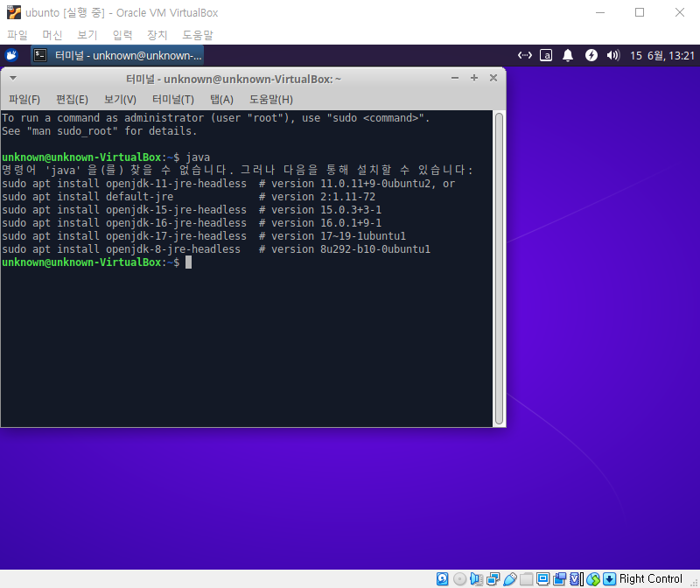
Task: Open the Xubuntu whisker application menu
Action: 11,55
